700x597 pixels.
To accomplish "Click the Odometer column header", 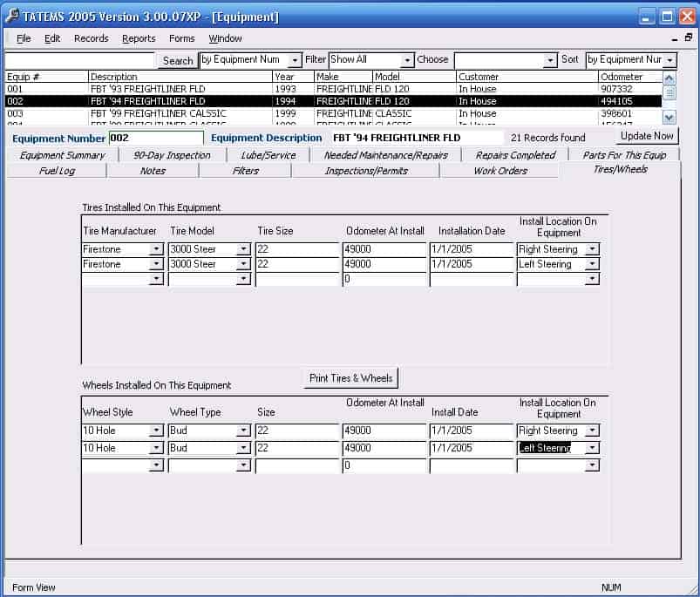I will coord(629,77).
